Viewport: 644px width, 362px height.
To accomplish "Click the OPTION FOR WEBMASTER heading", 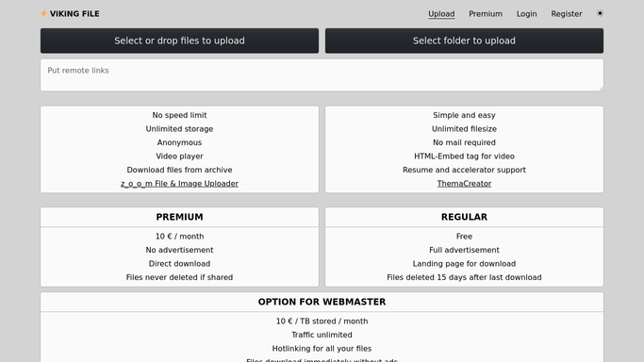I will click(x=322, y=302).
